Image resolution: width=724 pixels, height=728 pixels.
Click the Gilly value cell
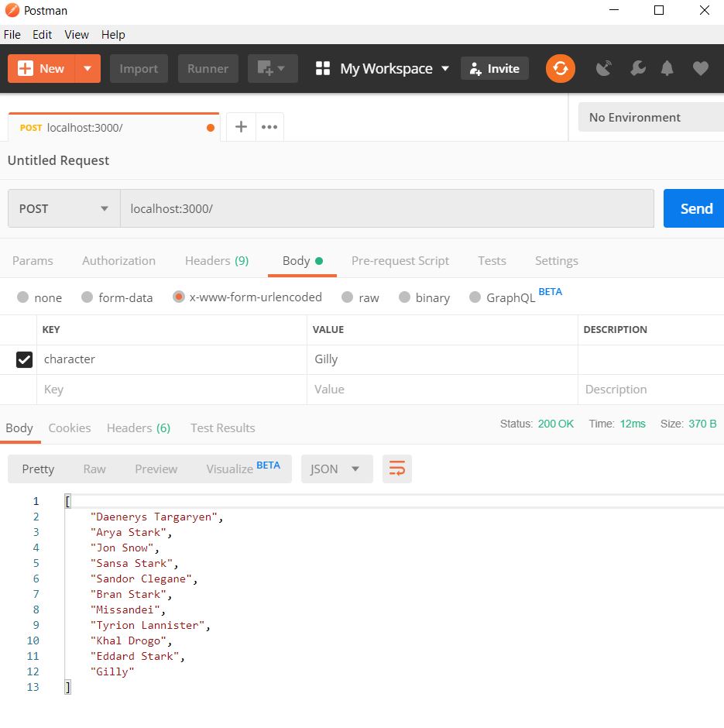[x=442, y=359]
